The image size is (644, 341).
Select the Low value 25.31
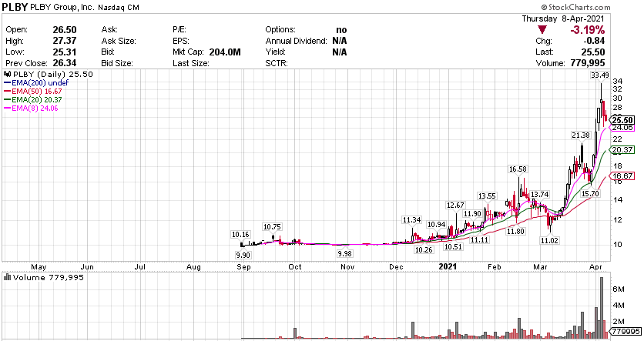(x=65, y=52)
